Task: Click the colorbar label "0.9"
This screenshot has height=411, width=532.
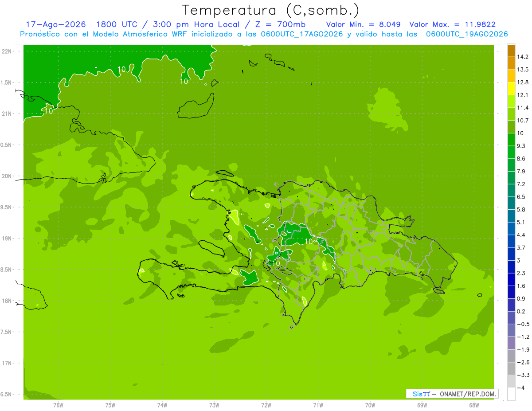Action: click(x=521, y=298)
